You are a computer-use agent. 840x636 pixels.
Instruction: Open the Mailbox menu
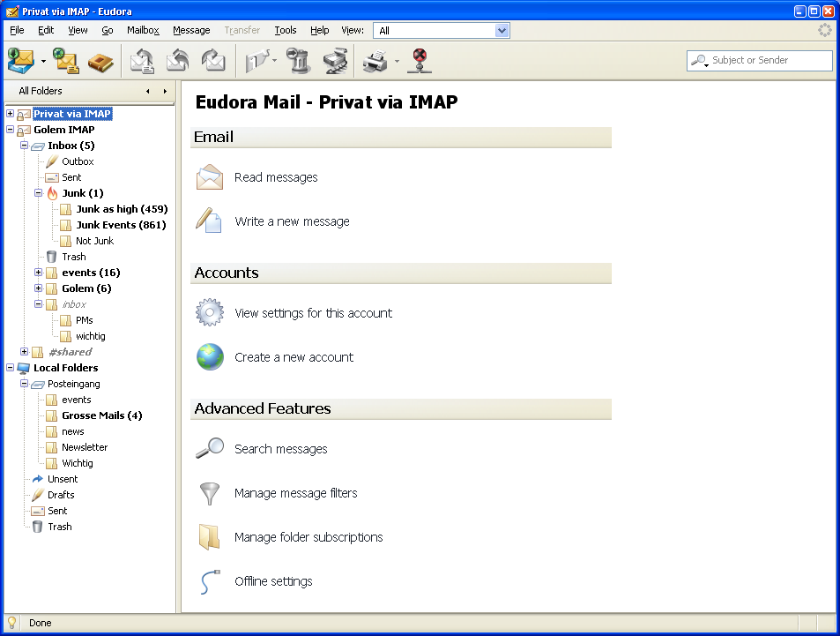[x=143, y=30]
